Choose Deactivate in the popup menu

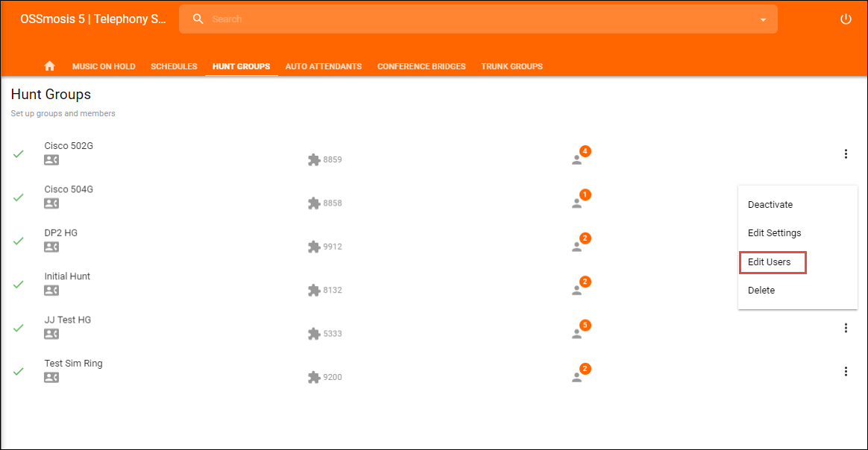[770, 205]
